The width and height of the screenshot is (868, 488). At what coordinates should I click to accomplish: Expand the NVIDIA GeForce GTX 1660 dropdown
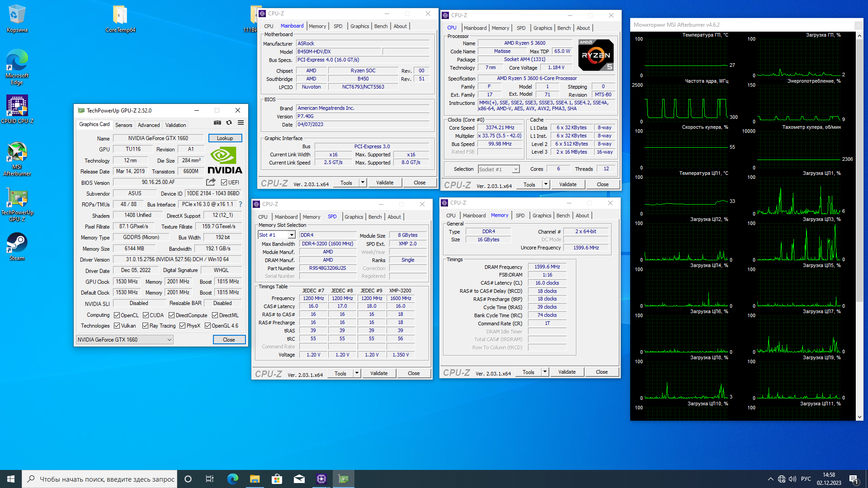tap(170, 340)
